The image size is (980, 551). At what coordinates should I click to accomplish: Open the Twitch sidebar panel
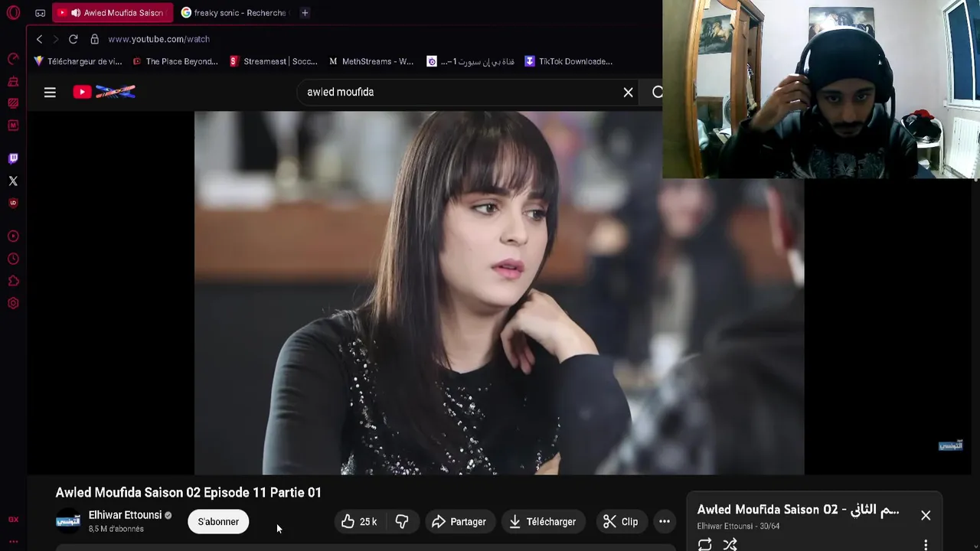(13, 158)
